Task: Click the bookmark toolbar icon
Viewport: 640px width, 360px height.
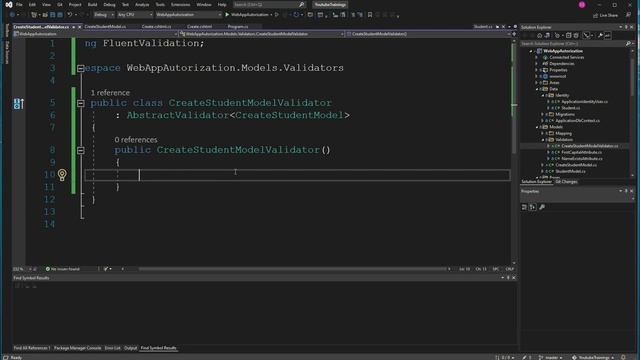Action: tap(370, 15)
